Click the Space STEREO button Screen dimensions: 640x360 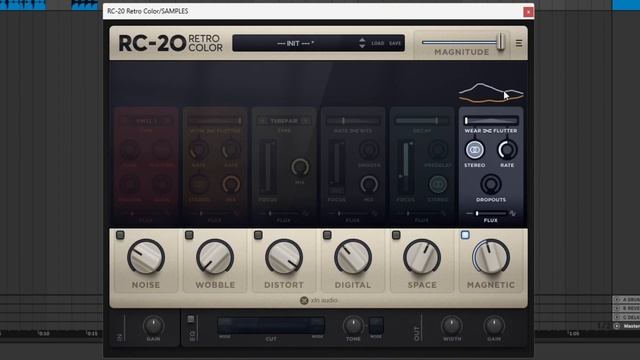pyautogui.click(x=438, y=184)
